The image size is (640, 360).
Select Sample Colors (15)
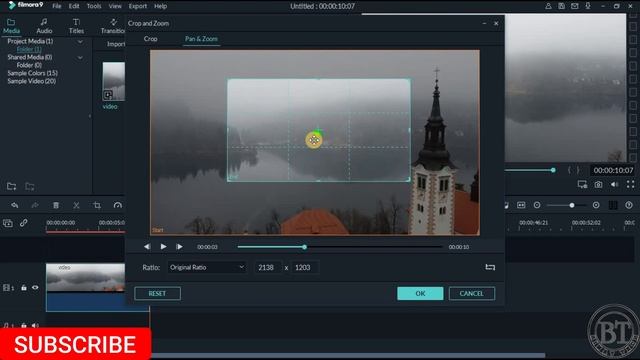32,73
